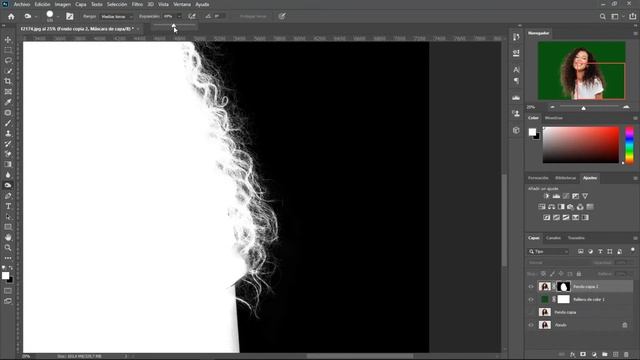Toggle the layer filter on/off switch
The height and width of the screenshot is (360, 640).
pos(632,250)
